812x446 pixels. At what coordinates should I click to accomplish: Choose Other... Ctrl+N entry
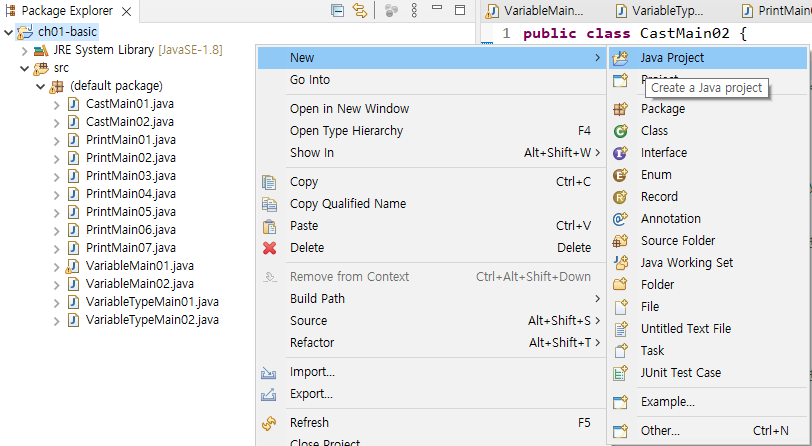tap(707, 431)
